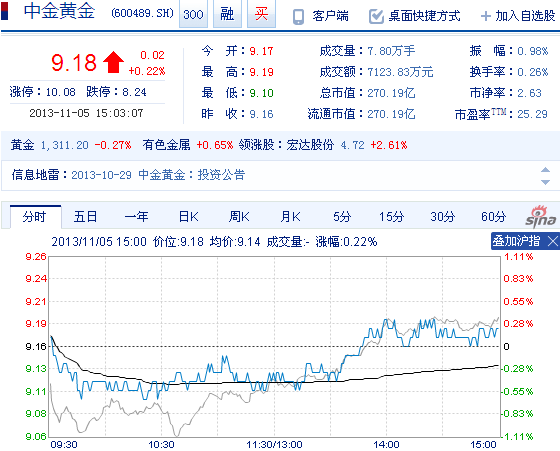Open the 周K chart tab
Image resolution: width=560 pixels, height=451 pixels.
coord(239,217)
